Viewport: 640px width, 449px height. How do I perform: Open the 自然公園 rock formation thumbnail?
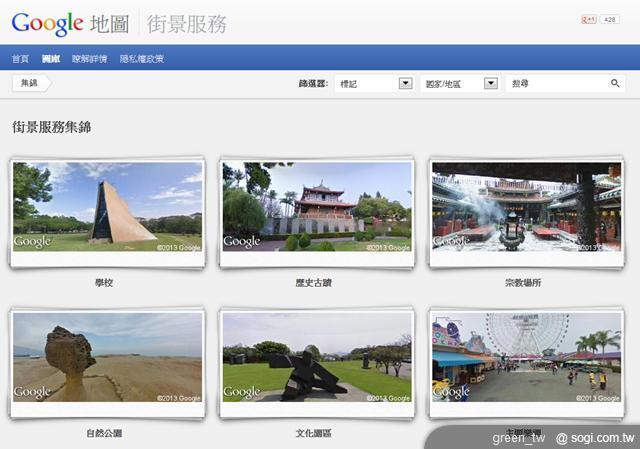pos(107,356)
